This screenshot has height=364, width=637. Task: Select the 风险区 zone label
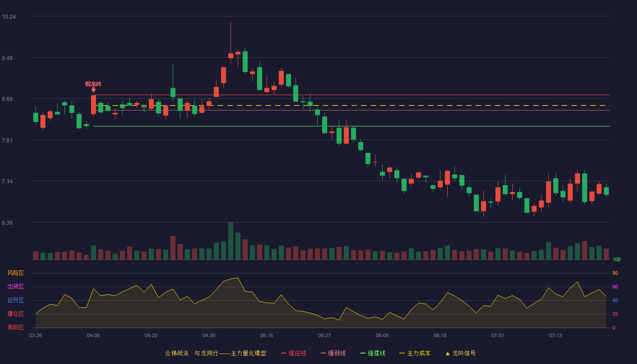coord(15,273)
